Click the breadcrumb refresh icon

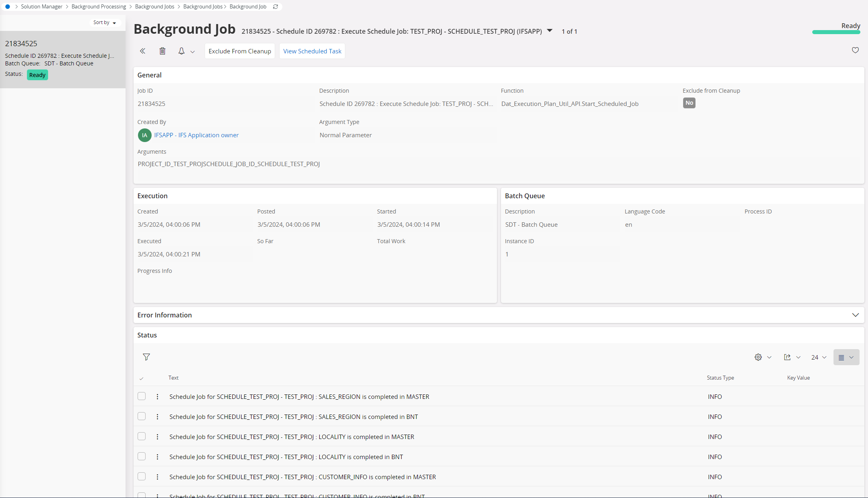[x=276, y=7]
